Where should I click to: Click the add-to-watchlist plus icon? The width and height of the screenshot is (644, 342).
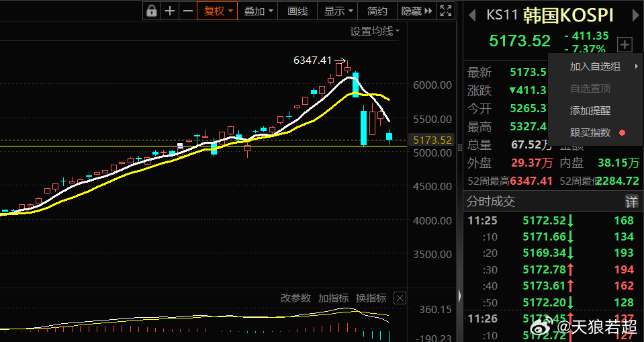pyautogui.click(x=625, y=44)
